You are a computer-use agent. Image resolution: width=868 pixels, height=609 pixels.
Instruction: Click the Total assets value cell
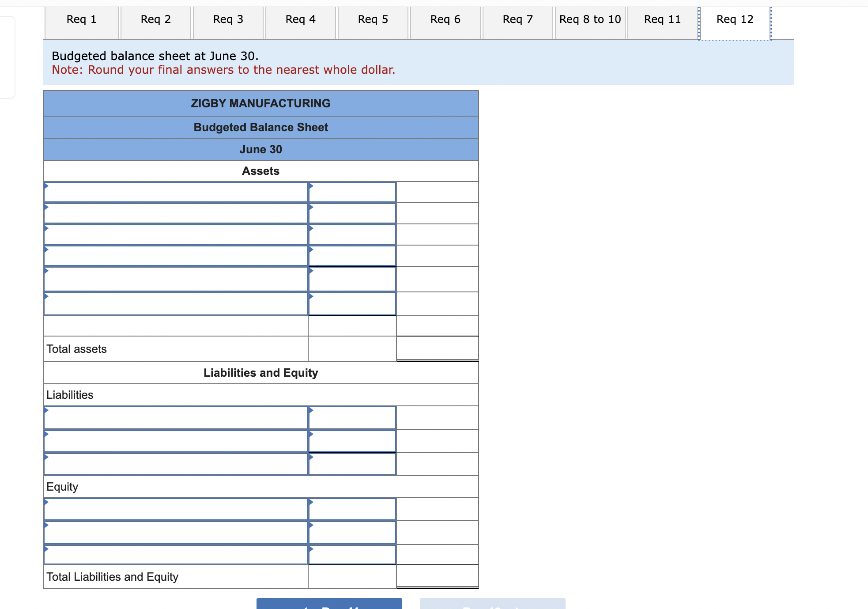pos(437,349)
